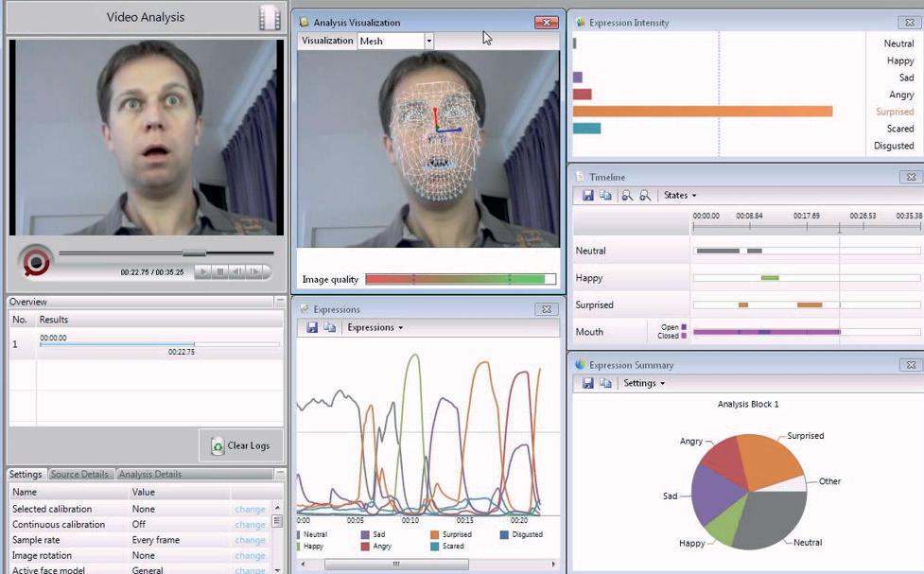
Task: Stop the video playback
Action: pos(219,271)
